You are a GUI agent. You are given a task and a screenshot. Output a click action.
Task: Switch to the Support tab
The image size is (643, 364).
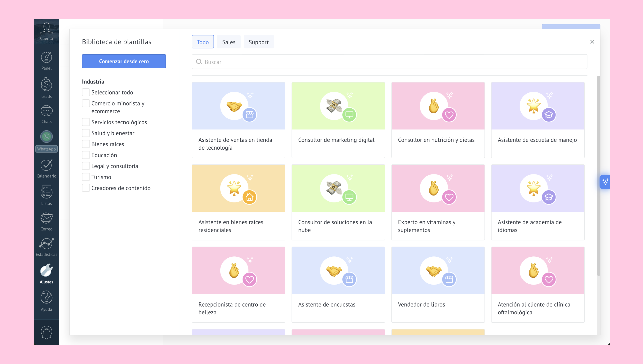pyautogui.click(x=258, y=42)
